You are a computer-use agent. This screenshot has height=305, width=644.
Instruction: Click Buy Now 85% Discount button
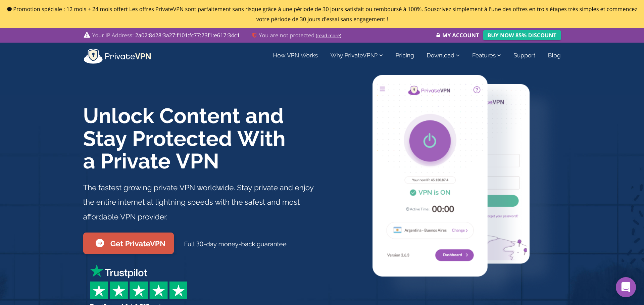pos(522,35)
